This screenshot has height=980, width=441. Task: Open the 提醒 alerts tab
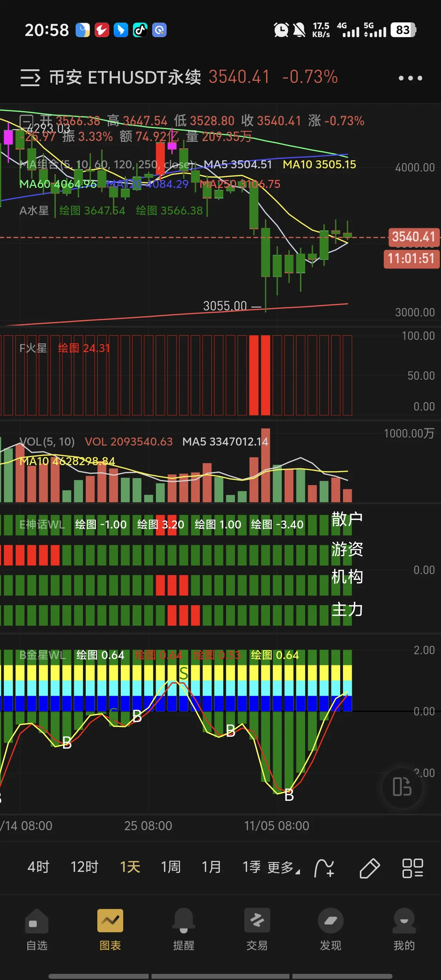pos(184,929)
